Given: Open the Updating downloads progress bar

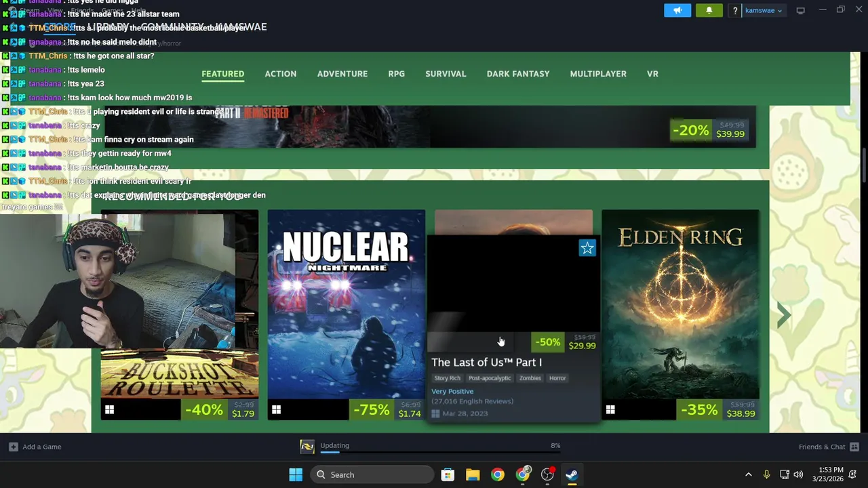Looking at the screenshot, I should (440, 452).
